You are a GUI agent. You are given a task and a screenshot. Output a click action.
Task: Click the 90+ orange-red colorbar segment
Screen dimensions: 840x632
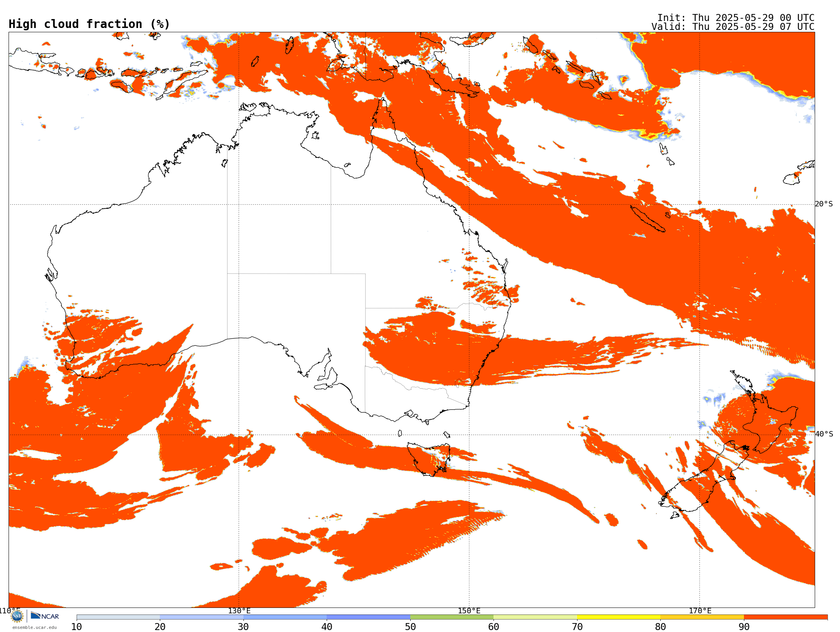click(x=786, y=617)
